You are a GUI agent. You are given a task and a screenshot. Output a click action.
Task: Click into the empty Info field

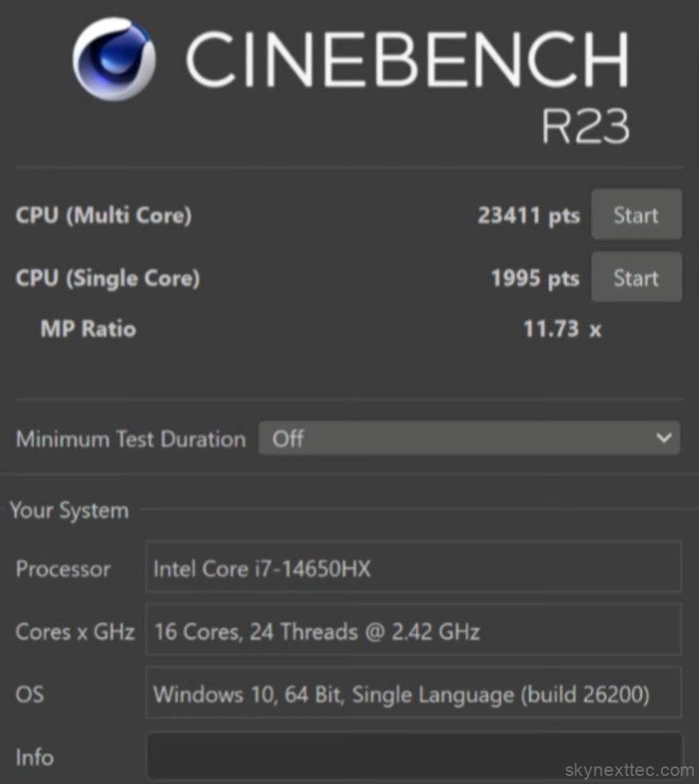[415, 756]
